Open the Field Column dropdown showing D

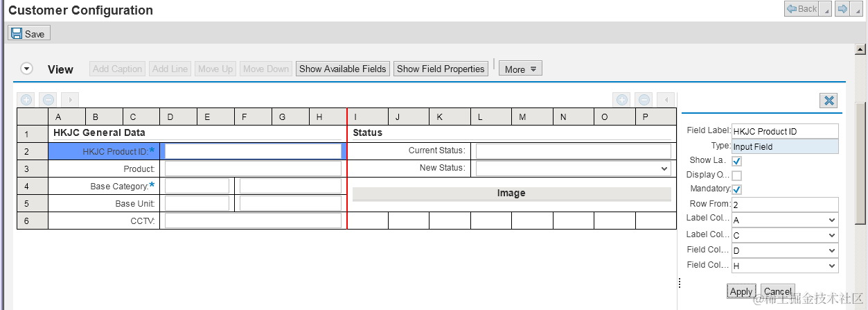point(785,250)
